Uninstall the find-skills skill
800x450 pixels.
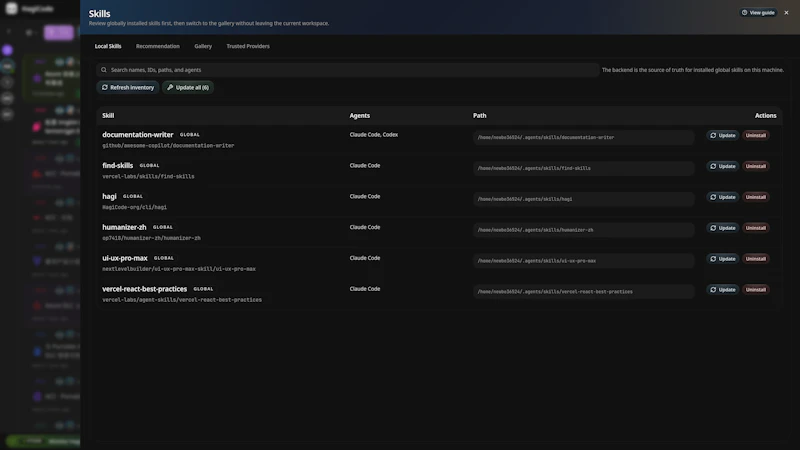click(756, 166)
